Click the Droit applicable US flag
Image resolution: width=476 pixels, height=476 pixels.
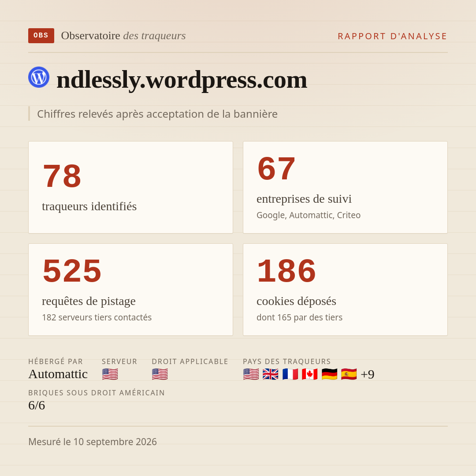click(160, 374)
